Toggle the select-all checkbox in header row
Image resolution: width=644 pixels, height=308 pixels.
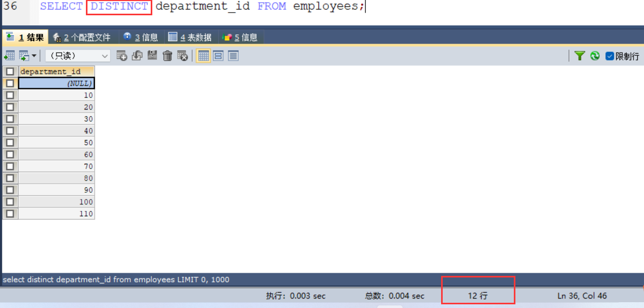pyautogui.click(x=10, y=71)
